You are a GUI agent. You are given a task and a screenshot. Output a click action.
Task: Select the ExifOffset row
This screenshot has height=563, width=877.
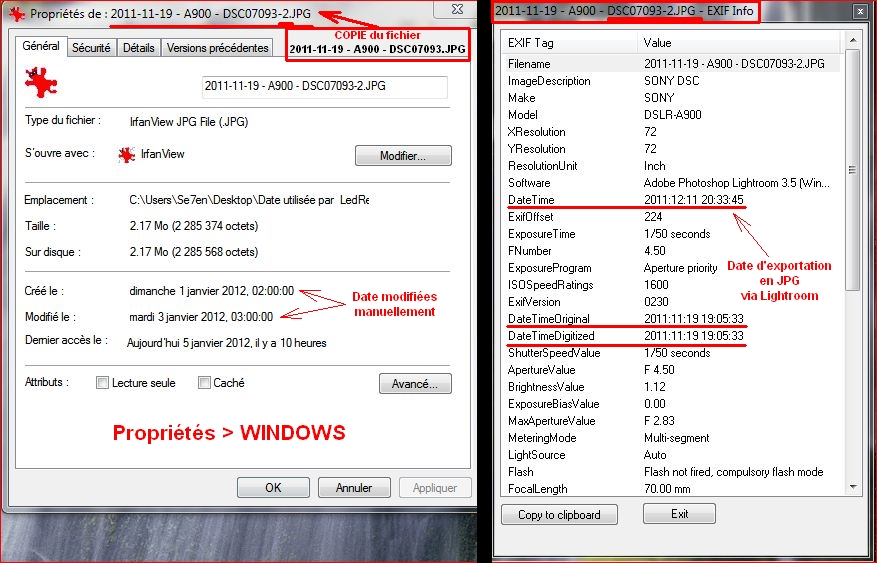tap(671, 217)
